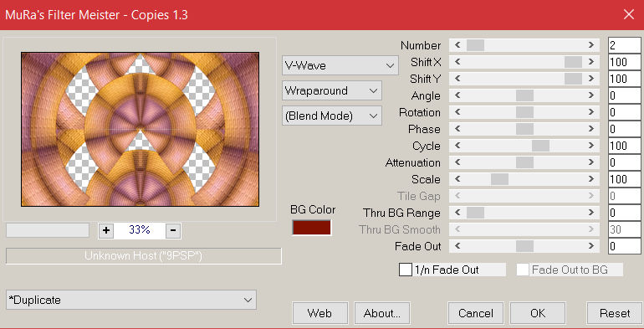
Task: Click the Phase slider left arrow
Action: coord(457,129)
